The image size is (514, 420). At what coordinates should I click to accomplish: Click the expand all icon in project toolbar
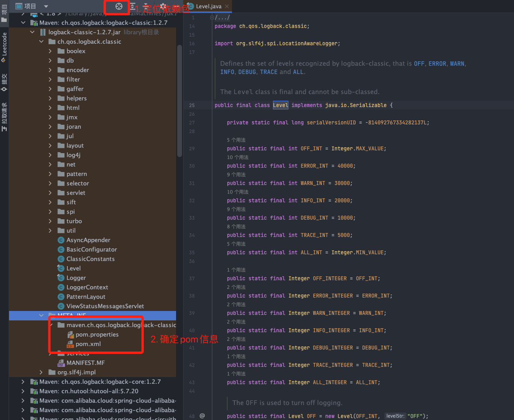tap(133, 6)
